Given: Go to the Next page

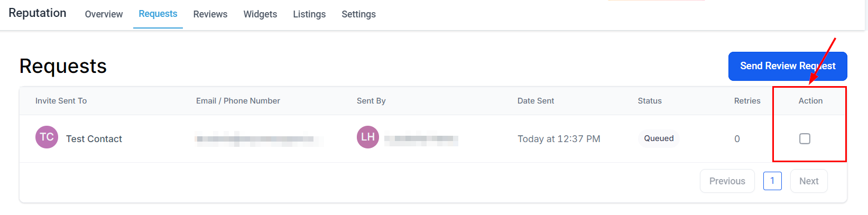Looking at the screenshot, I should pos(809,181).
